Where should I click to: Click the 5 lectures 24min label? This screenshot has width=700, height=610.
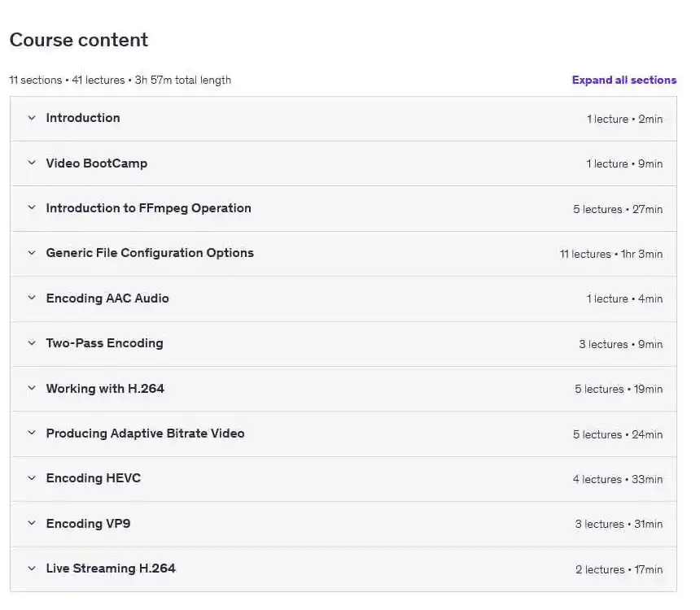pyautogui.click(x=618, y=434)
